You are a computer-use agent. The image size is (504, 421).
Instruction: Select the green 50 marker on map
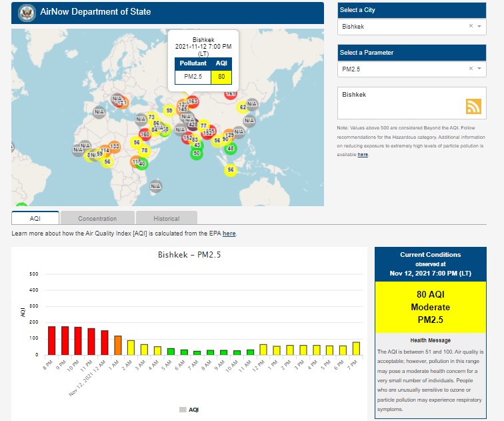196,153
